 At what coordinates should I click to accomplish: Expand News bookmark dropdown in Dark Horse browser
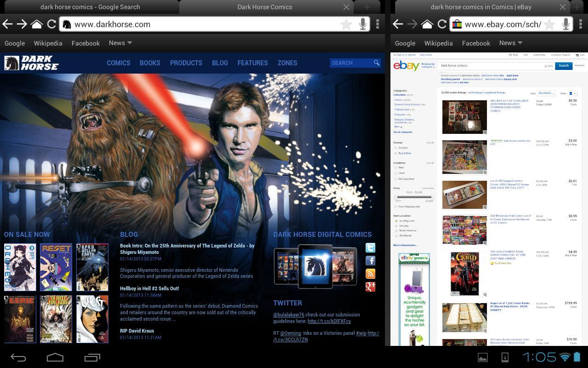[x=120, y=43]
